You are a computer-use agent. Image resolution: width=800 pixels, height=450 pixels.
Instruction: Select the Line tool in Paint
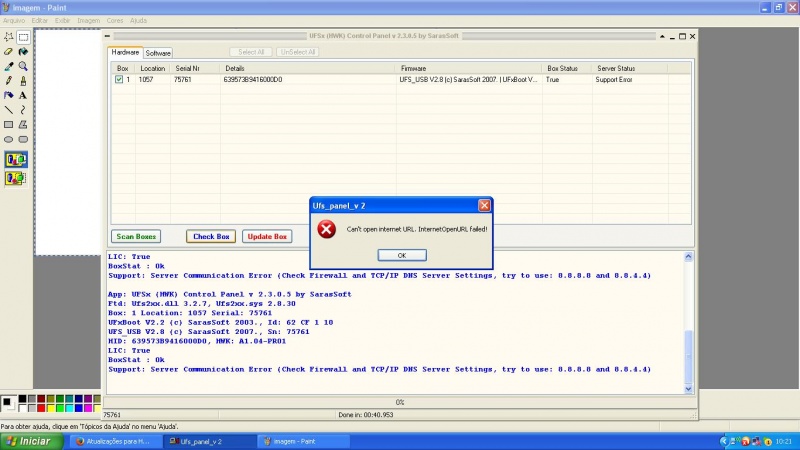(x=9, y=110)
